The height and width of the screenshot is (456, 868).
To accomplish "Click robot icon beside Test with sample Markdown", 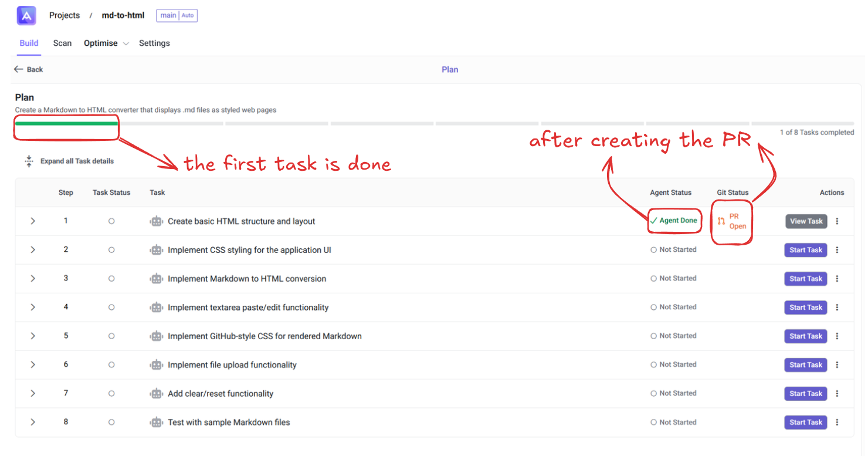I will point(156,423).
